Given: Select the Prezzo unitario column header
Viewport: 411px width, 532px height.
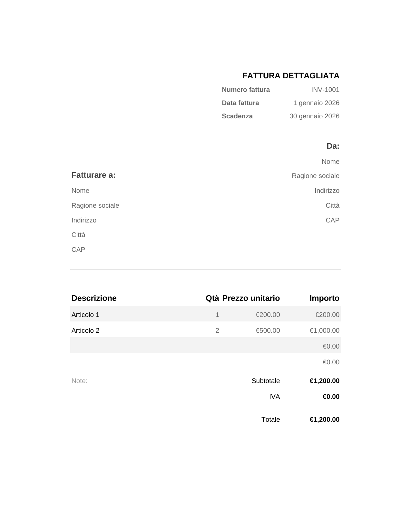Looking at the screenshot, I should click(251, 298).
